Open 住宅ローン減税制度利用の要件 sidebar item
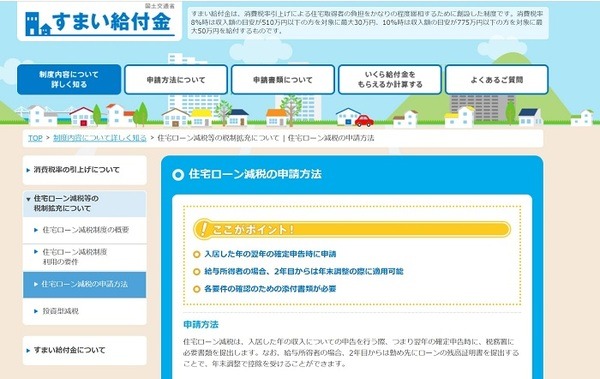Screen dimensions: 600x379 pyautogui.click(x=85, y=257)
